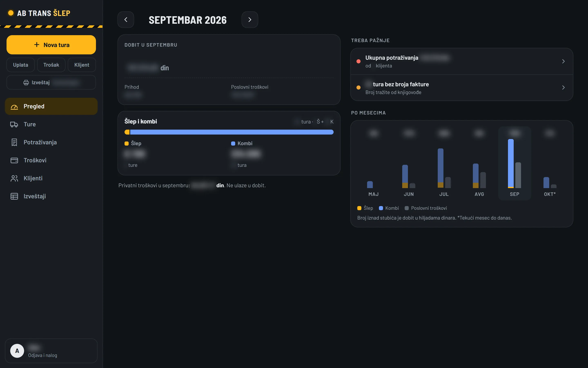Select the MAJ column in chart
588x368 pixels.
[x=373, y=163]
